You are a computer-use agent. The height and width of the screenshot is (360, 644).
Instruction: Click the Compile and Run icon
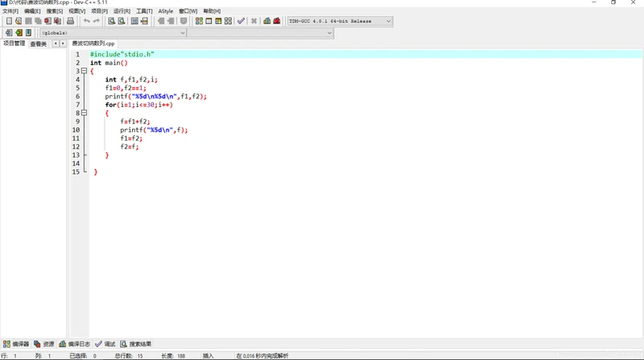click(218, 21)
